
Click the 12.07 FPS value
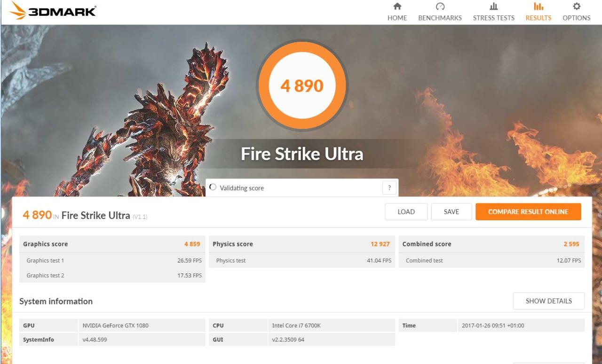569,261
